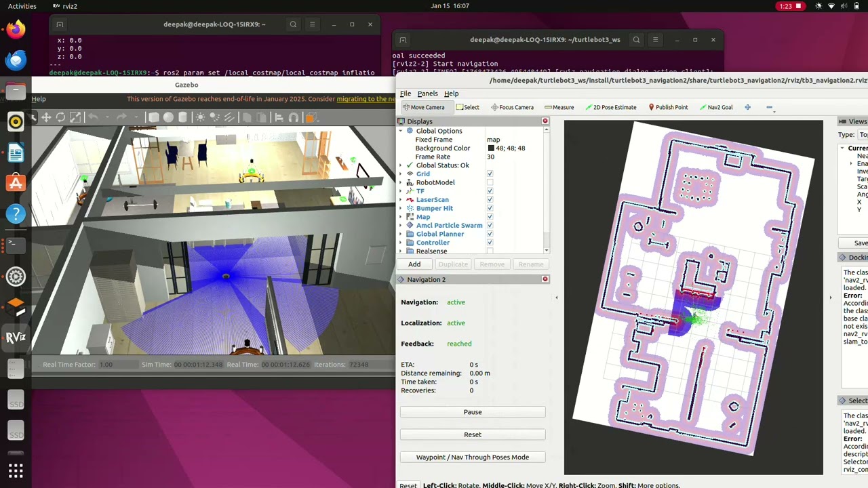
Task: Add a spot light in Gazebo
Action: tap(215, 117)
